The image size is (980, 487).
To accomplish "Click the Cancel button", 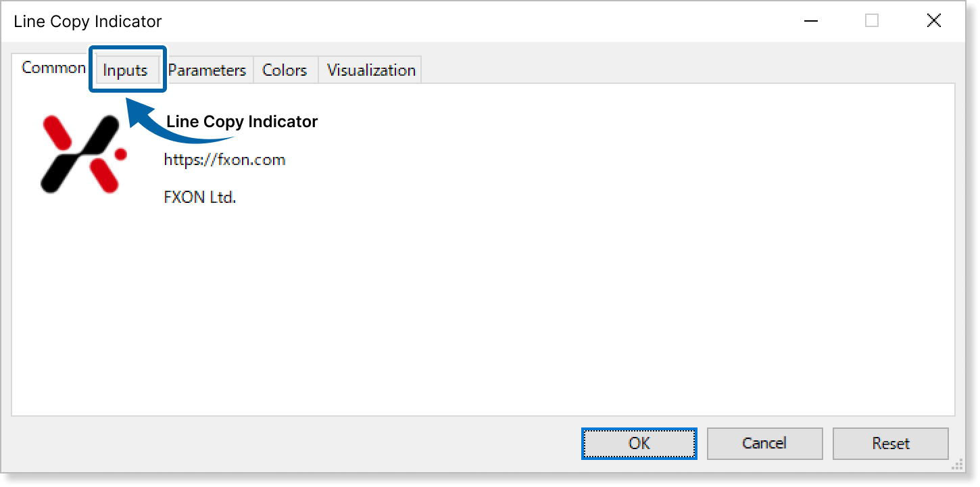I will [764, 443].
